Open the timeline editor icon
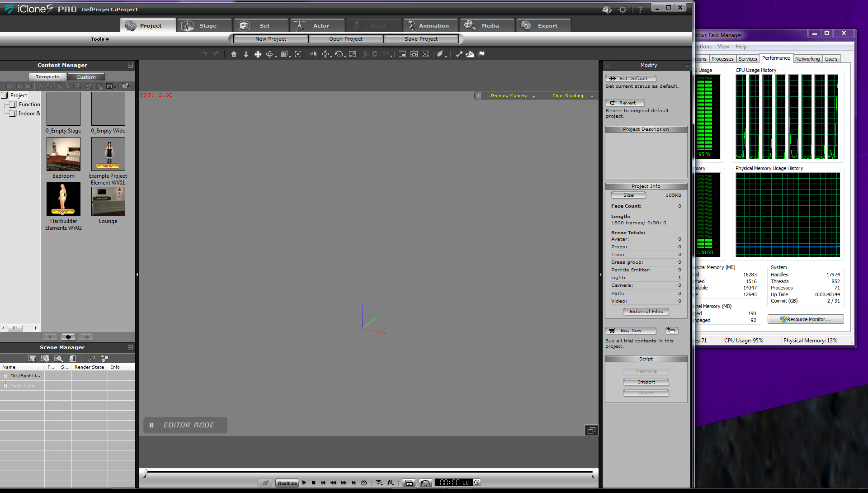Image resolution: width=868 pixels, height=493 pixels. [x=409, y=483]
